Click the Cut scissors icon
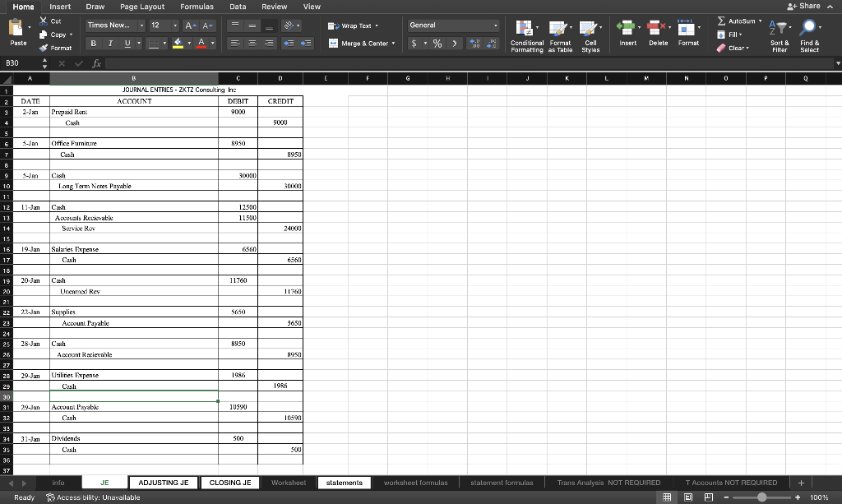 44,21
